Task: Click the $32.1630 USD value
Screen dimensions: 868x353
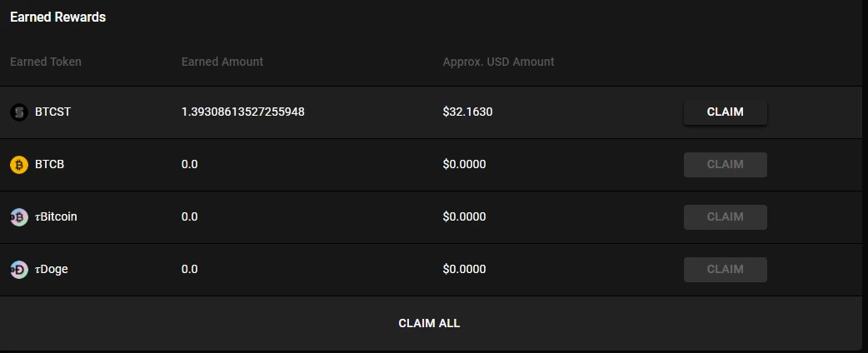Action: click(x=468, y=112)
